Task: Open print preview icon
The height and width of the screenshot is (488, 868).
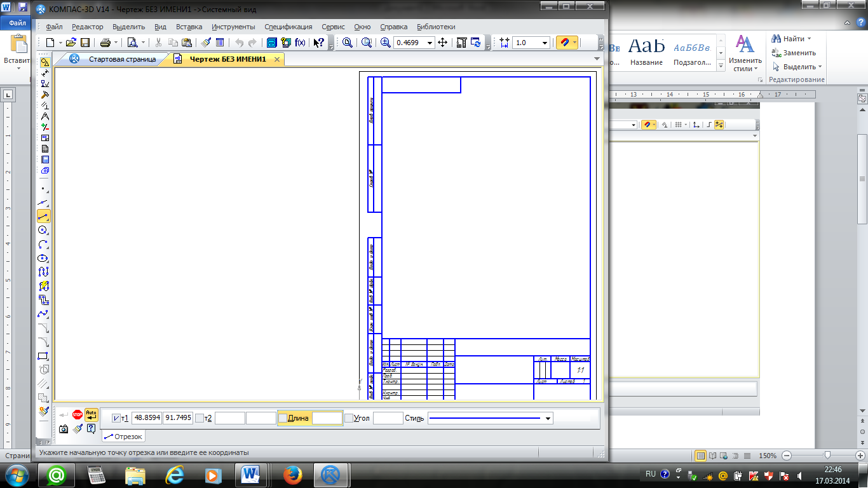Action: coord(133,43)
